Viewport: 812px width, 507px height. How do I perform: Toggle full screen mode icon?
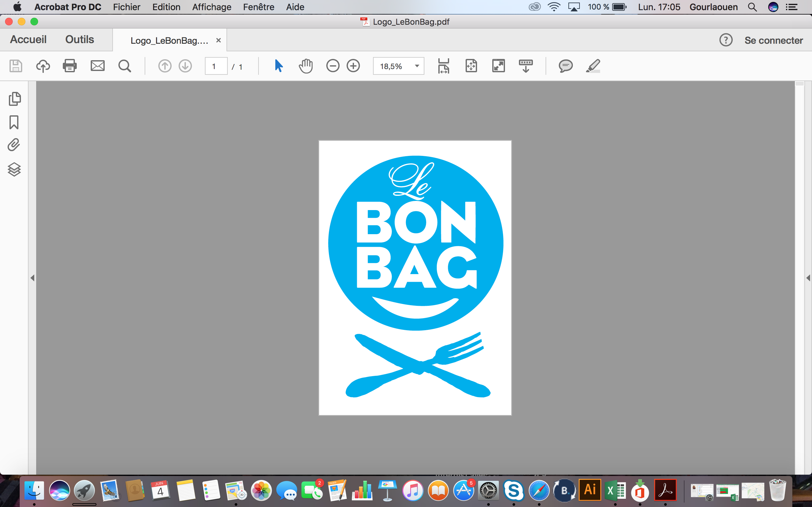point(498,66)
